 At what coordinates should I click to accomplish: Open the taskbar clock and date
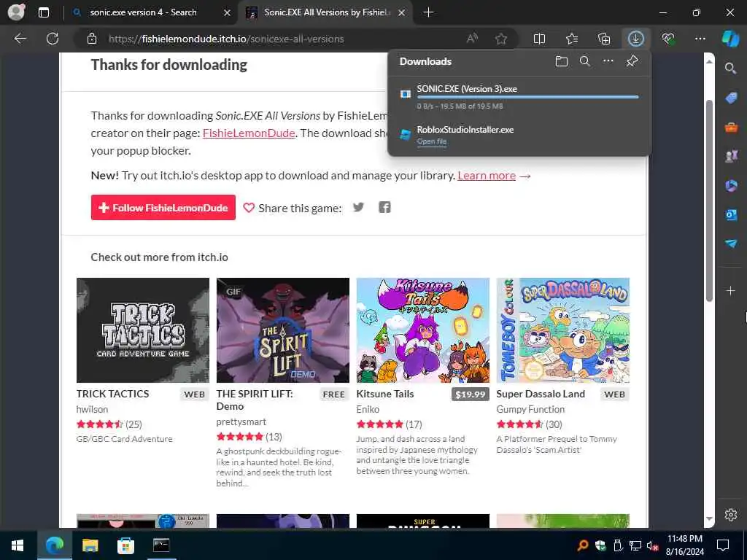(x=684, y=545)
